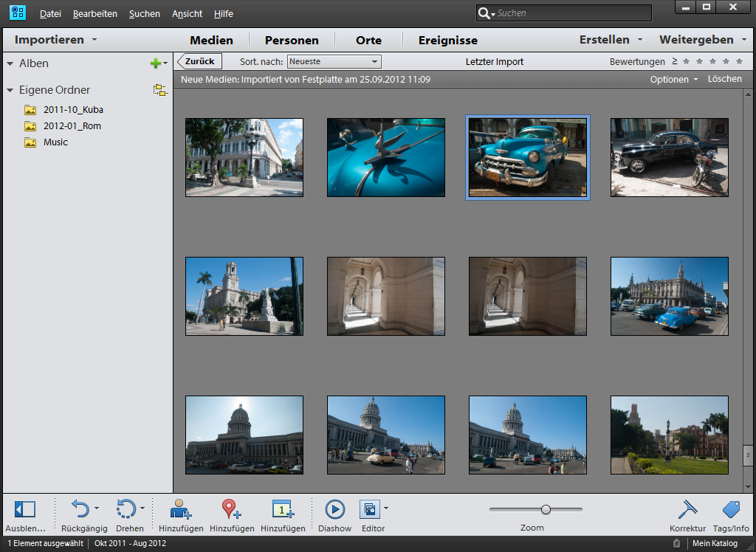Viewport: 756px width, 552px height.
Task: Rotate photo with the Drehen icon
Action: click(x=126, y=508)
